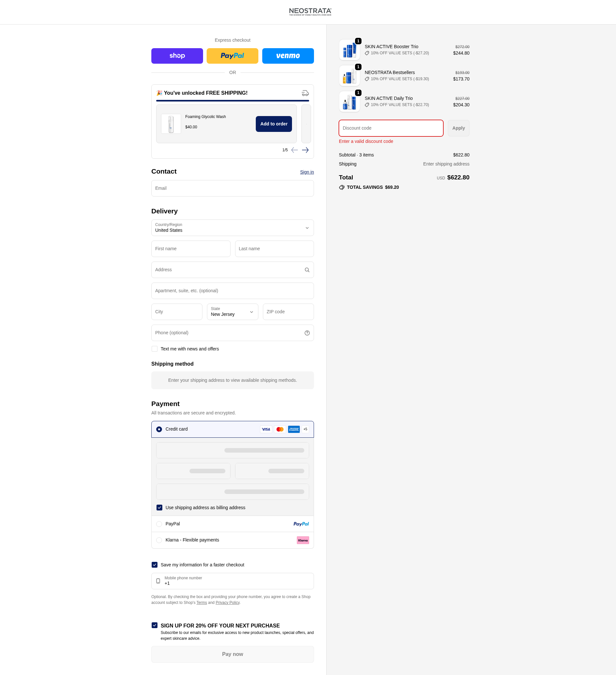The image size is (616, 675).
Task: Click the help icon in Phone field
Action: (x=307, y=333)
